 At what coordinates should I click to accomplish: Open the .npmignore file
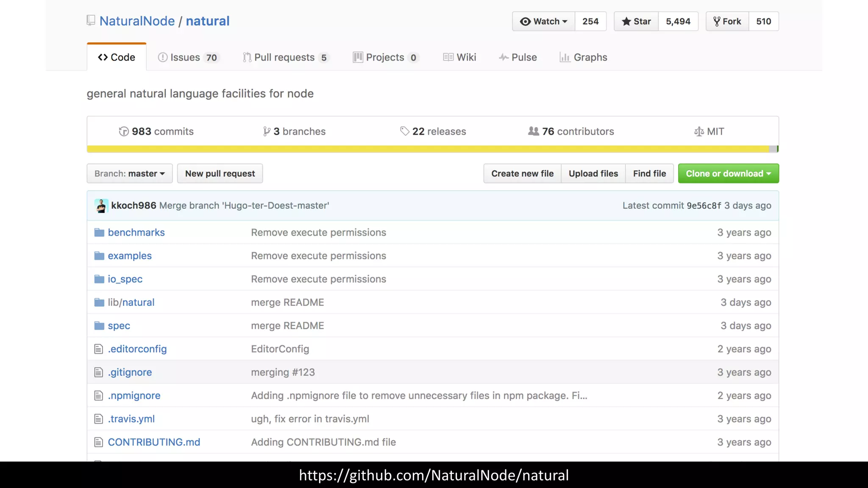134,396
